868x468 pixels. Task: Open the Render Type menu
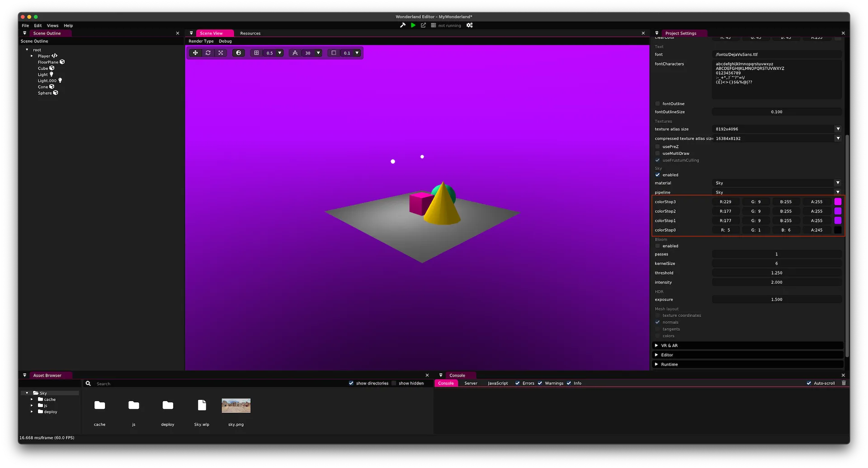pyautogui.click(x=201, y=41)
